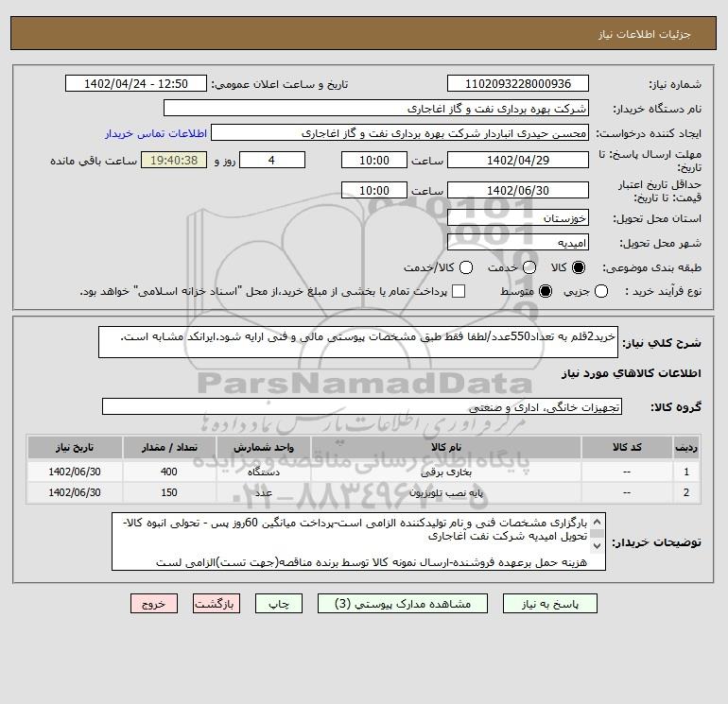Click the announcement date field 1402/04/24 - 12:50

click(x=136, y=84)
